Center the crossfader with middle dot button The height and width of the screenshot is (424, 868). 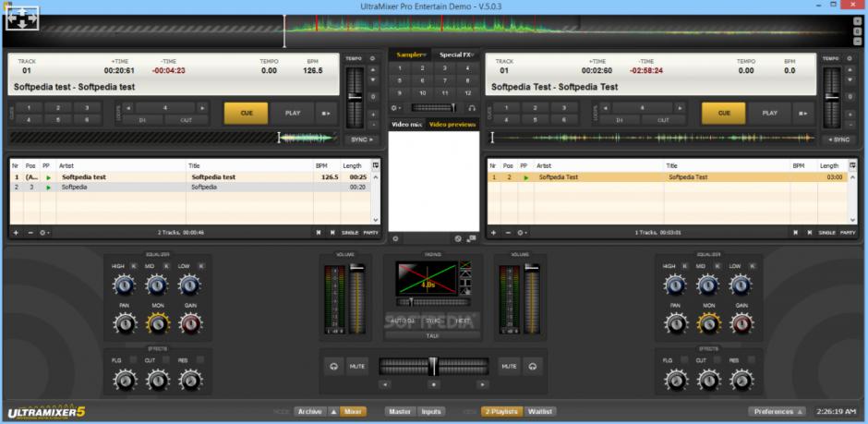pyautogui.click(x=434, y=384)
